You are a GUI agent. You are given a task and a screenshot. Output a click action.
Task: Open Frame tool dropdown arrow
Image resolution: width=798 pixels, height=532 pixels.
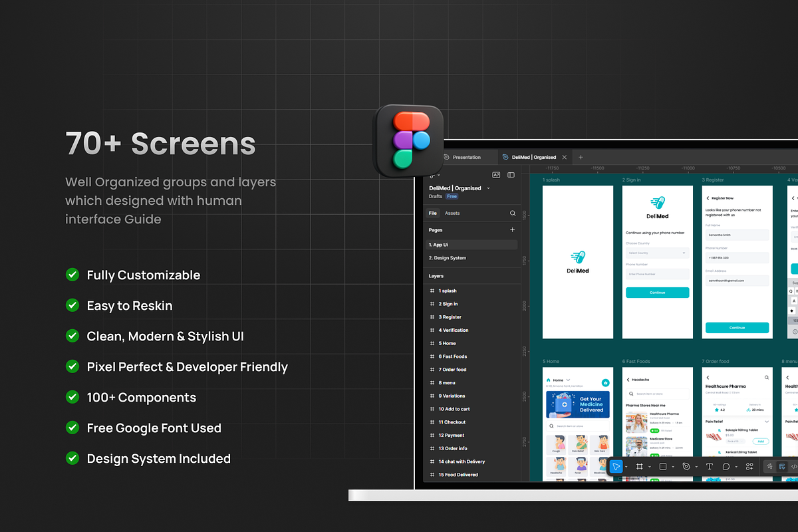click(x=650, y=467)
